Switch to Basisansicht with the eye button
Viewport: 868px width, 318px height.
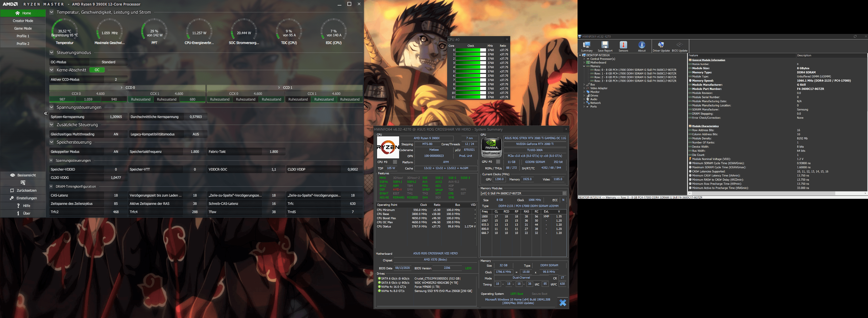coord(23,175)
